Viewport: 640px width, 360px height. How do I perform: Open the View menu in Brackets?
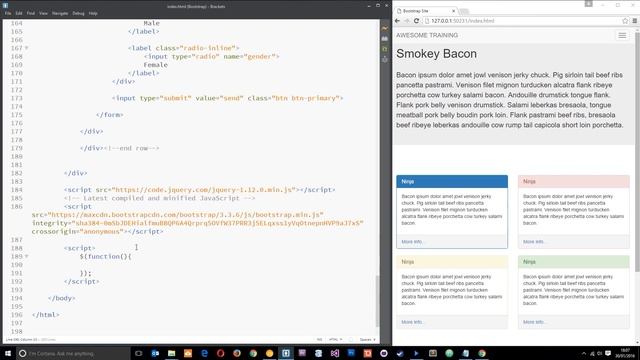[43, 13]
